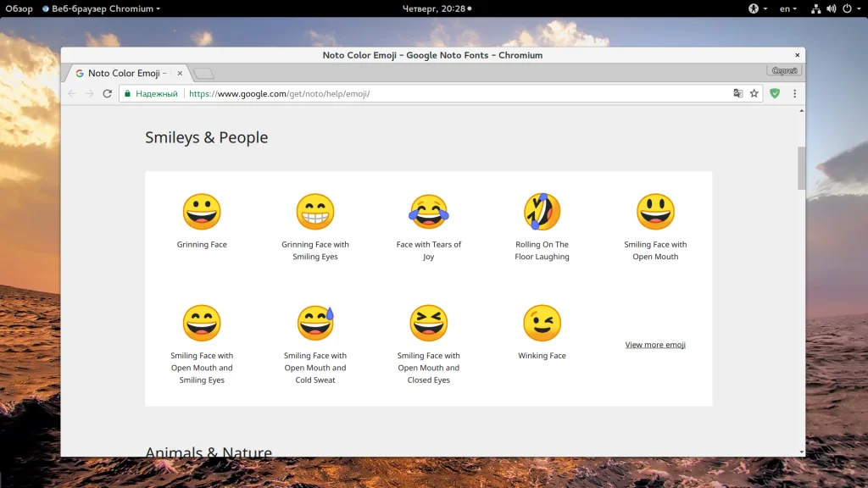Screen dimensions: 868x488
Task: Open the Chromium three-dot menu
Action: click(794, 94)
